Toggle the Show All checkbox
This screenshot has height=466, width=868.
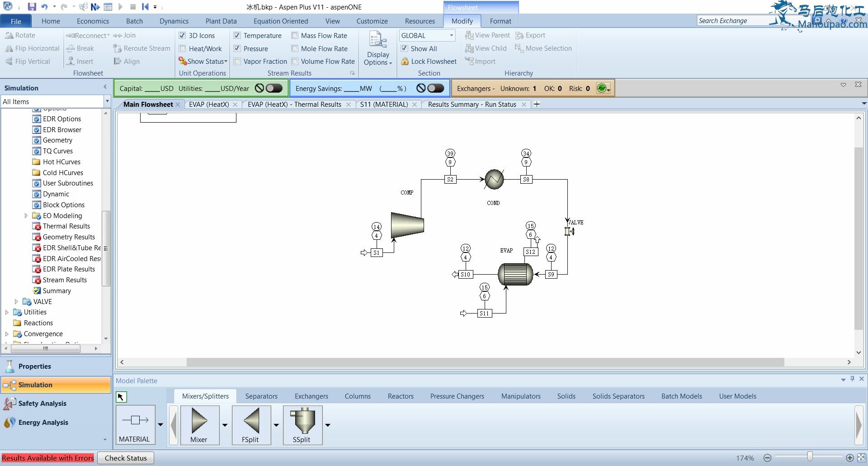(x=405, y=48)
